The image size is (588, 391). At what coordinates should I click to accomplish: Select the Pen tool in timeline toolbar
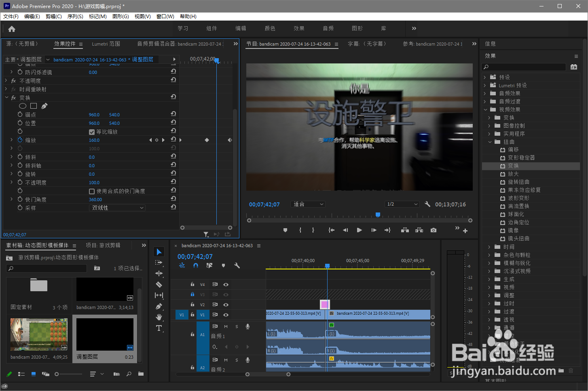159,306
